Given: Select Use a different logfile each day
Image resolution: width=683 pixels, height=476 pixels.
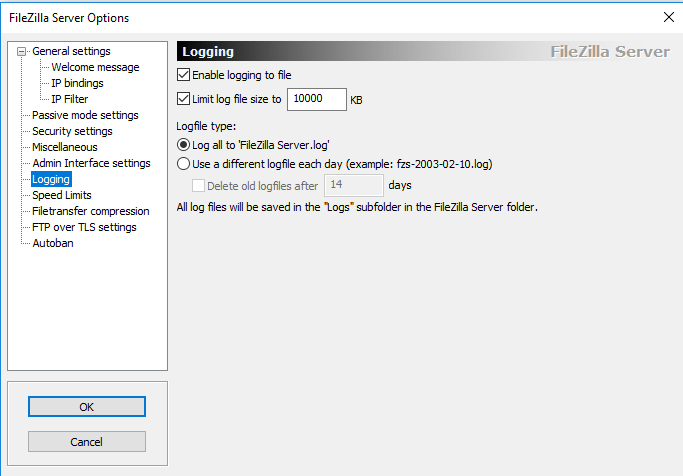Looking at the screenshot, I should 183,164.
